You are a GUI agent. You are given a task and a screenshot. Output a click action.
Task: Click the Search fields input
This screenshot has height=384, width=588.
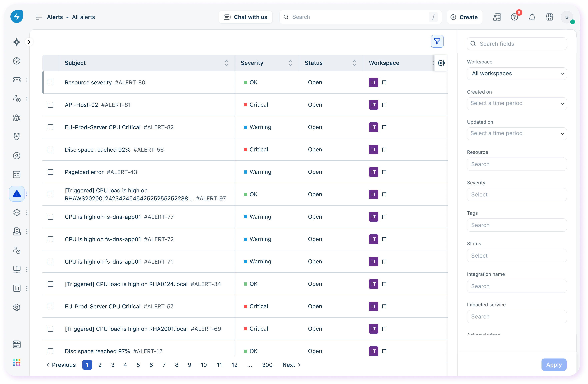pos(517,44)
